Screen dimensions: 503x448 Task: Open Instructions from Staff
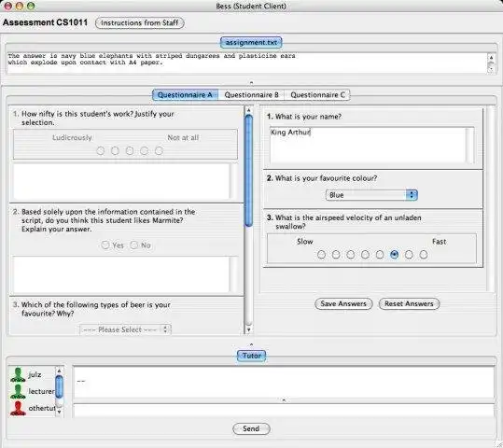pyautogui.click(x=140, y=22)
